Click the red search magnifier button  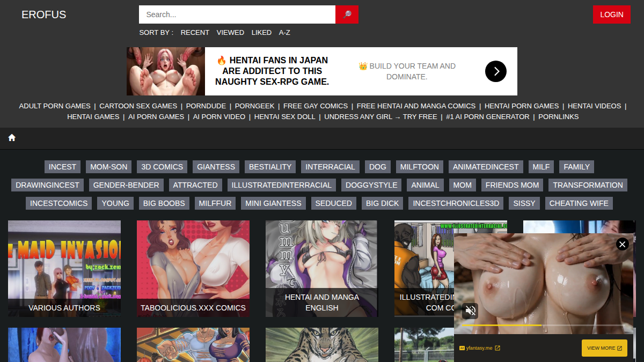pyautogui.click(x=347, y=14)
